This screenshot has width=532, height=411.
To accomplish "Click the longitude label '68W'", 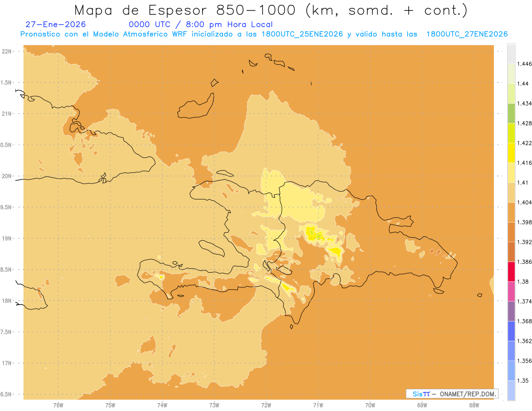I will [x=474, y=405].
